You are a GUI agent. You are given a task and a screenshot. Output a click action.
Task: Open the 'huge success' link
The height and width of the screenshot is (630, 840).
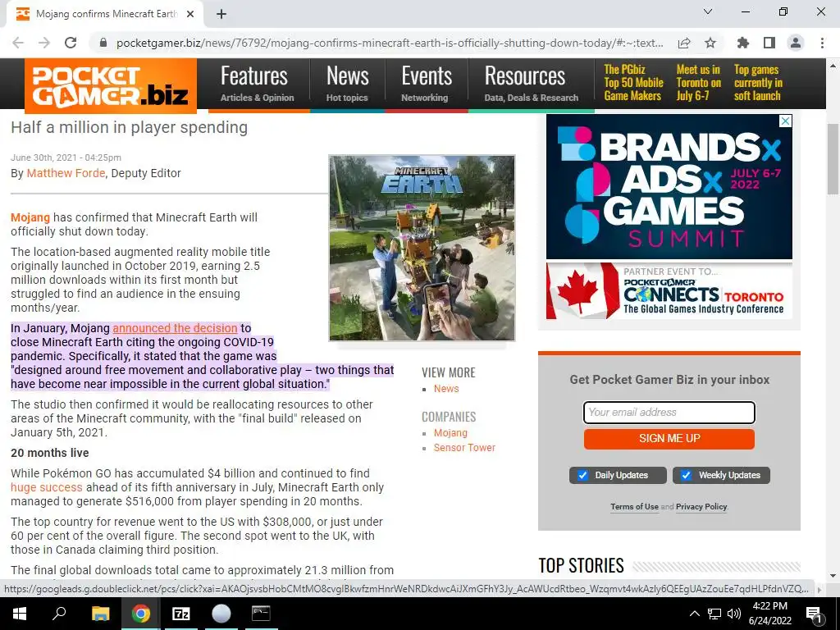[x=47, y=487]
